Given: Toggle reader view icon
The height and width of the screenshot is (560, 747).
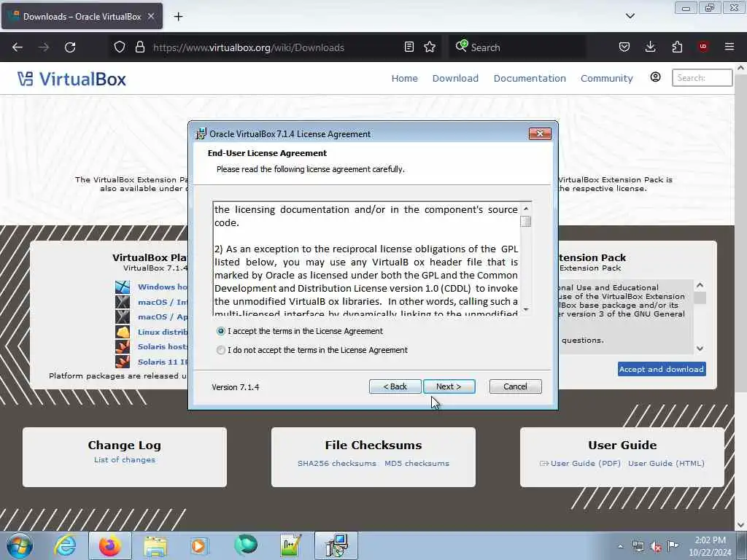Looking at the screenshot, I should pos(409,47).
